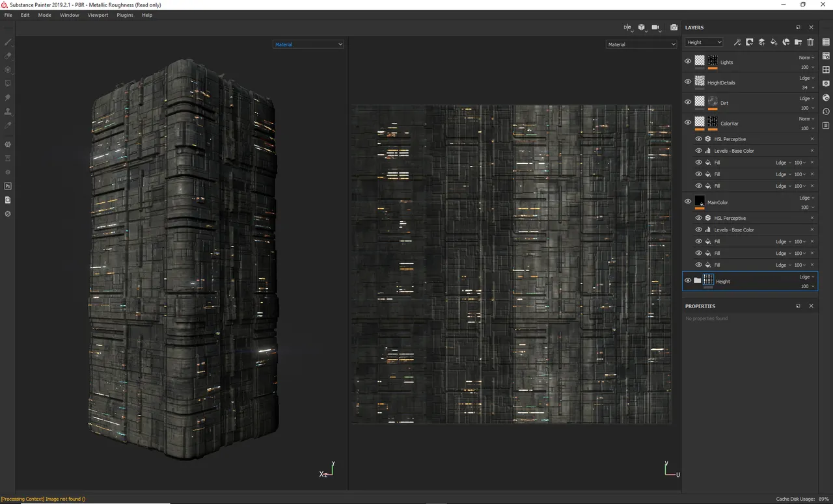833x504 pixels.
Task: Open the History clock icon
Action: point(826,111)
